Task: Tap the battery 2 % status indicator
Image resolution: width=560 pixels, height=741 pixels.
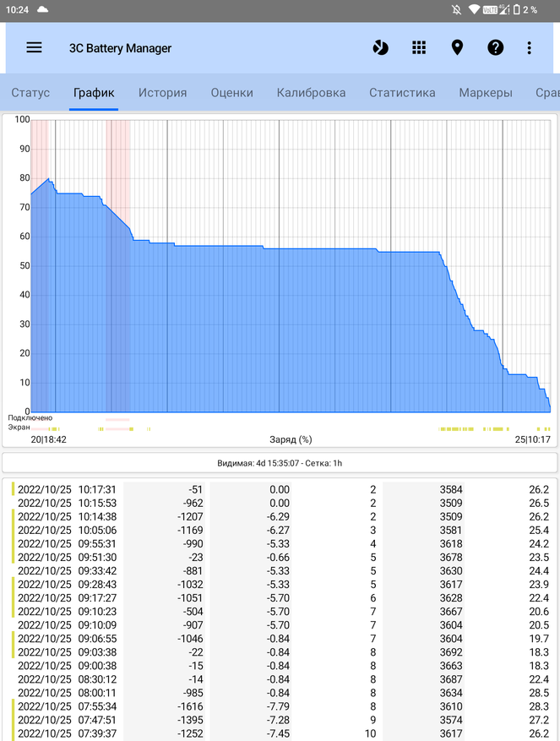Action: 525,9
